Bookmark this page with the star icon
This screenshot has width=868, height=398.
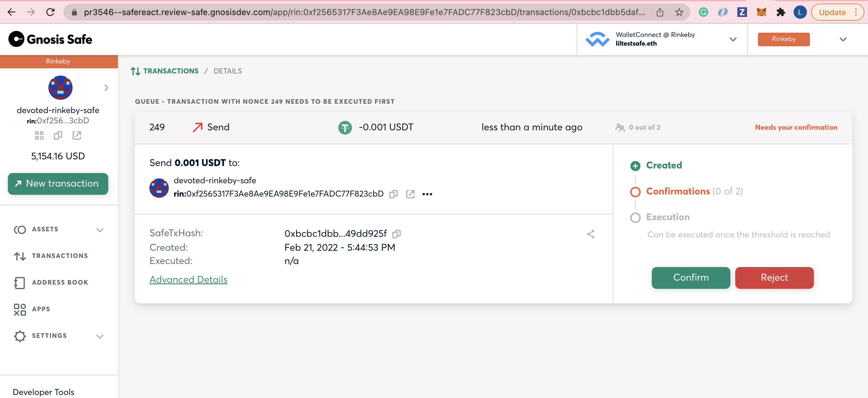click(x=679, y=12)
